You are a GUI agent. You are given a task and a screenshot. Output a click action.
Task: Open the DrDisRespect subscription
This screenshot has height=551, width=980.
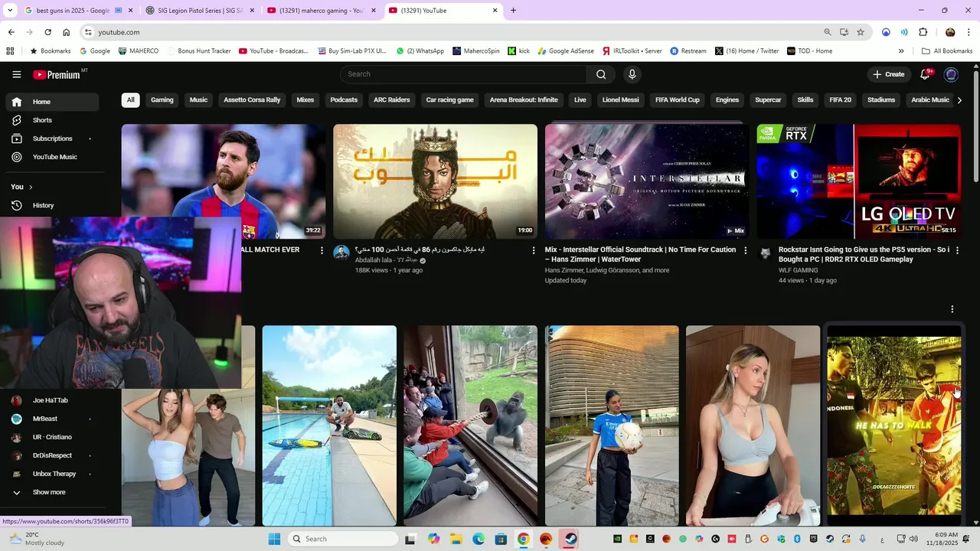pos(52,455)
